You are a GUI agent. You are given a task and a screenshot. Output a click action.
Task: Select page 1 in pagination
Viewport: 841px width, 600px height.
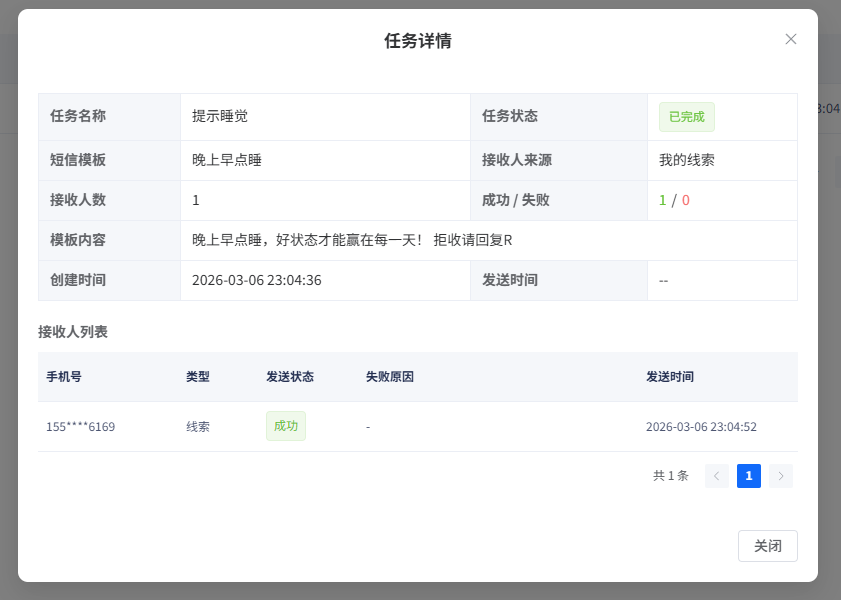tap(748, 476)
